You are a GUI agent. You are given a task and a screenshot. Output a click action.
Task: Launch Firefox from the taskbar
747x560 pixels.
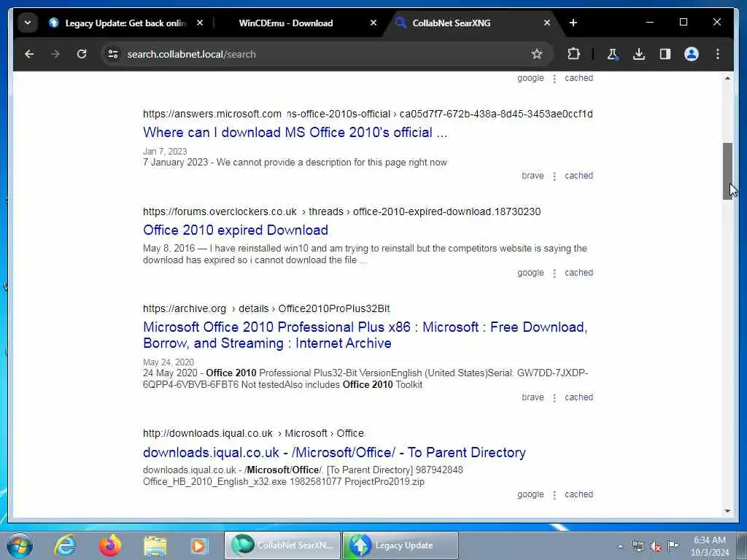(x=109, y=545)
